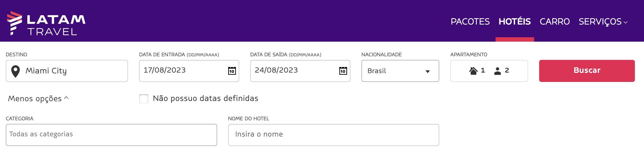Expand the Serviços menu
Viewport: 644px width, 160px height.
(603, 22)
